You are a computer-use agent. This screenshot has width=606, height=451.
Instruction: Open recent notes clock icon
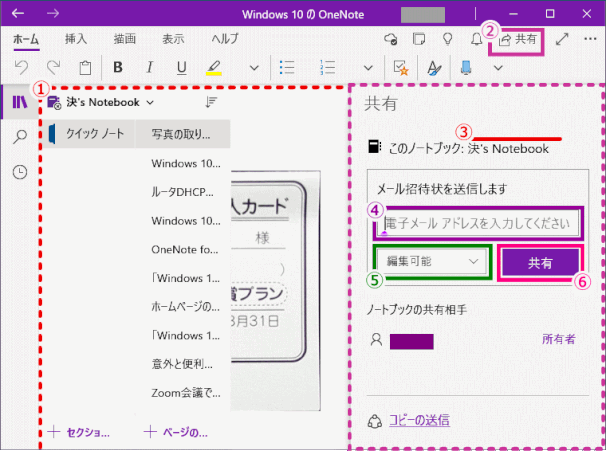click(x=20, y=172)
